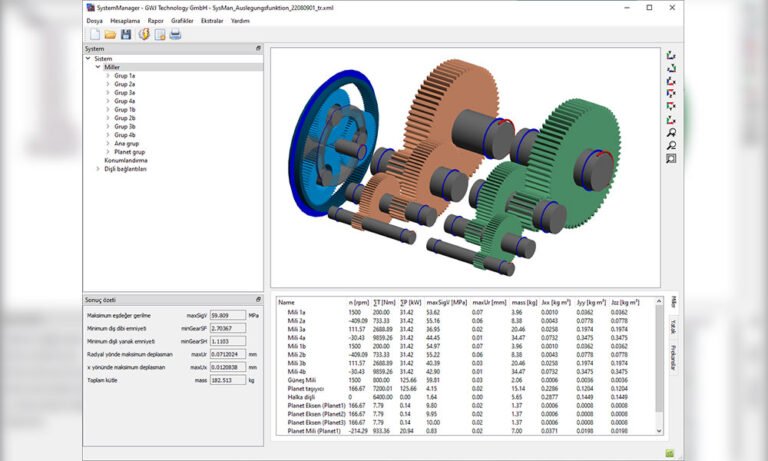Click the minGearSF value field

tap(228, 328)
